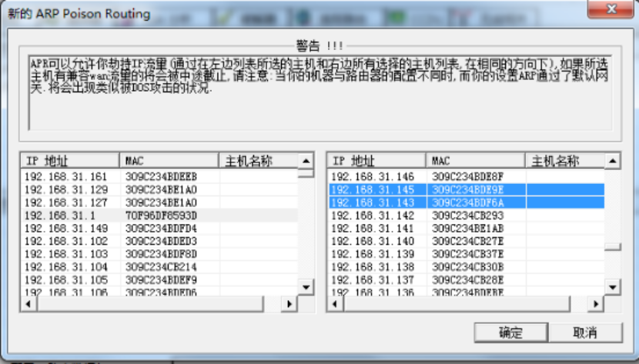Select gateway 192.168.31.1 in left list
This screenshot has width=639, height=364.
[159, 215]
